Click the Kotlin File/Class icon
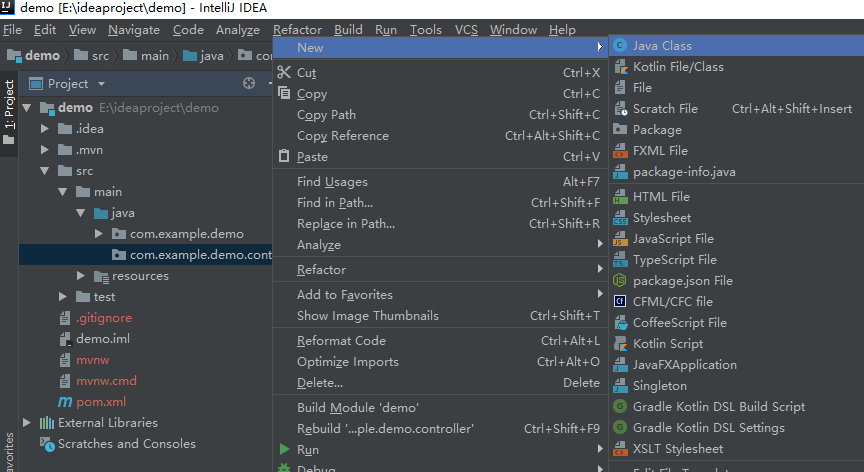 (620, 67)
